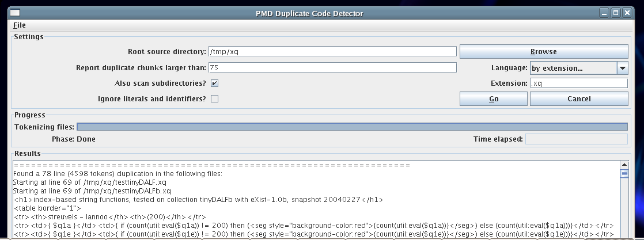Click the 'testtinyDALFb.xq' starting line text

pyautogui.click(x=92, y=191)
